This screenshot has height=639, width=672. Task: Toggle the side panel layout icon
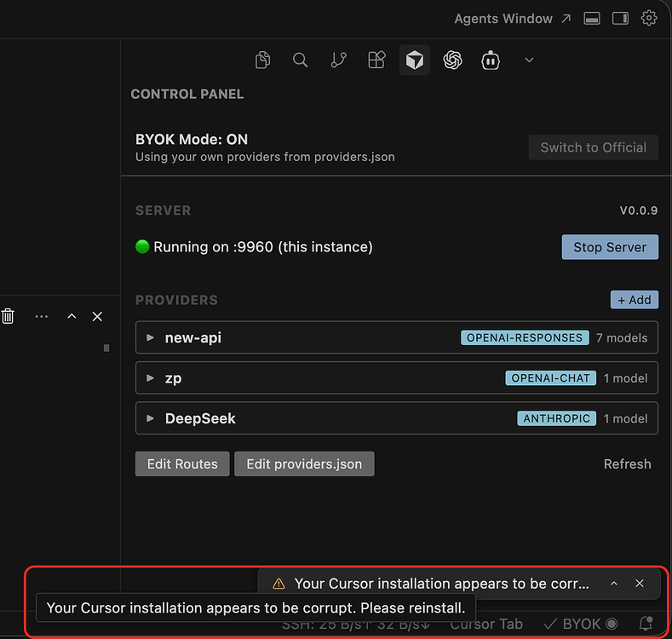[620, 19]
